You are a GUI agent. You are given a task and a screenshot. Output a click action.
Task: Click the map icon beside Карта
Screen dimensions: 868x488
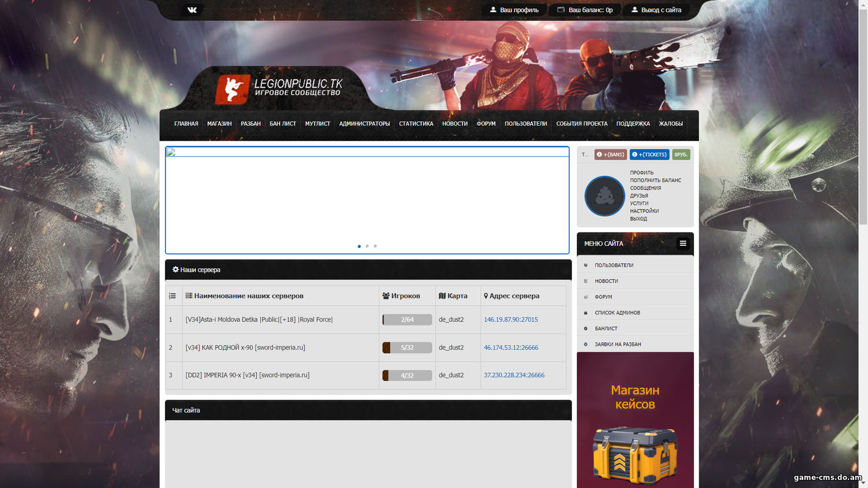tap(442, 295)
